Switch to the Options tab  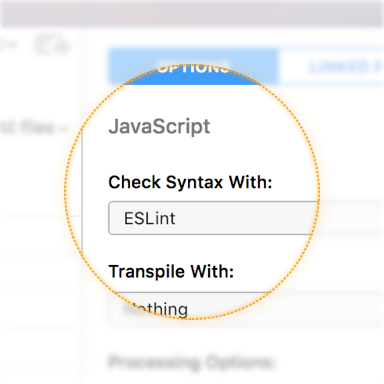193,67
